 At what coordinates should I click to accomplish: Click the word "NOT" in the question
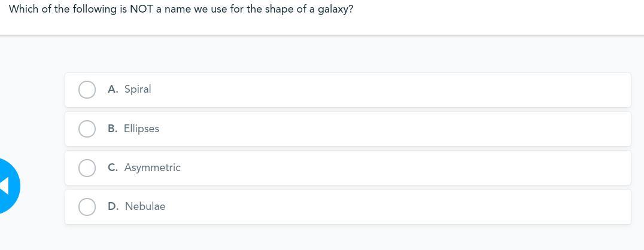[141, 10]
